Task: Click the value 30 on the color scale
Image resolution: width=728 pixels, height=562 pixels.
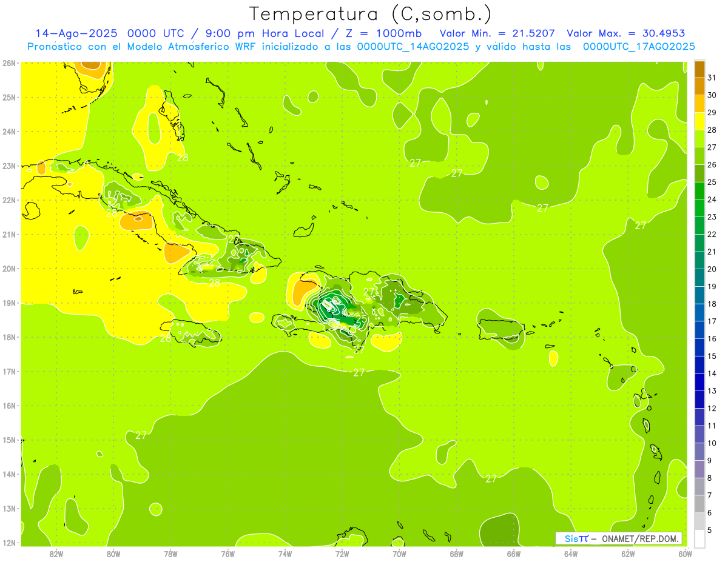Action: (x=712, y=95)
